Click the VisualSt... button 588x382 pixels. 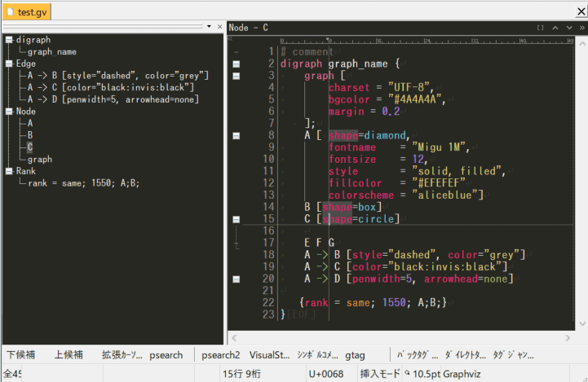(x=270, y=354)
